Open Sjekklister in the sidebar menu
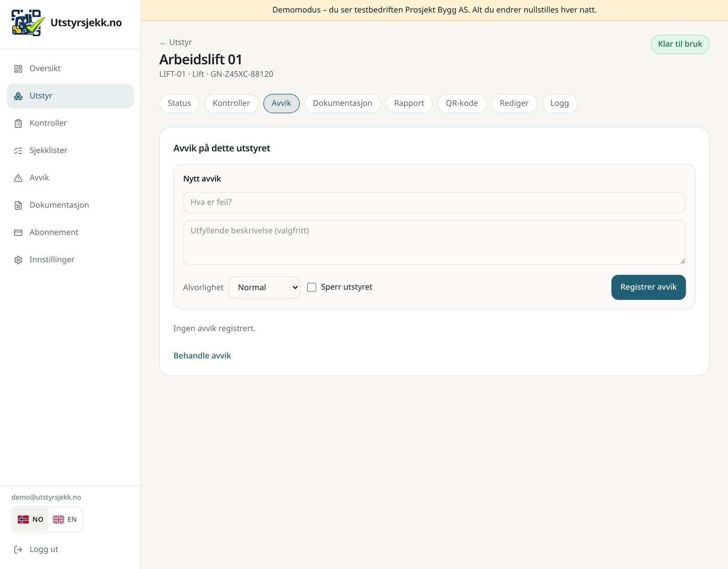728x569 pixels. click(x=70, y=151)
